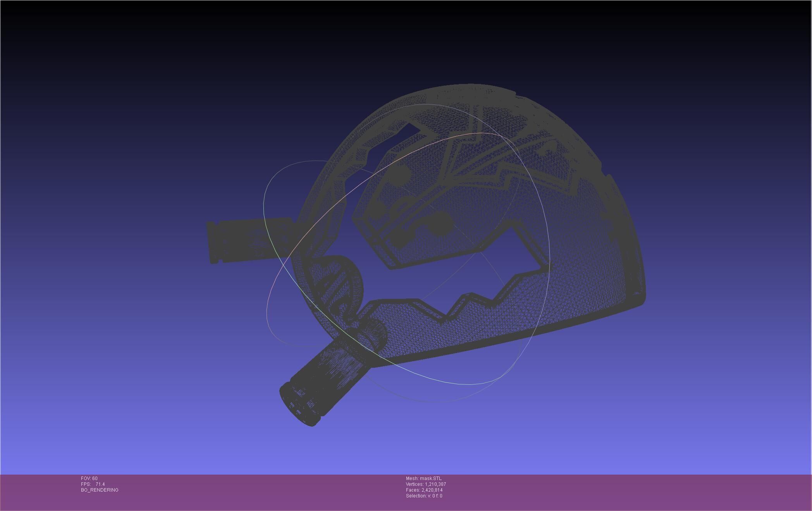Click the Mesh: mask.STL label
This screenshot has width=812, height=511.
coord(423,478)
